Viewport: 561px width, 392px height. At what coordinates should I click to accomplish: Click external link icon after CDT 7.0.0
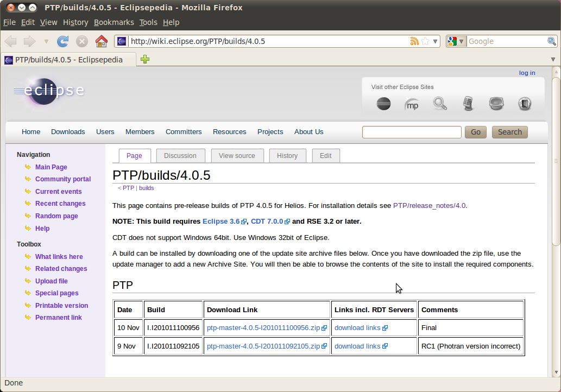[x=287, y=222]
